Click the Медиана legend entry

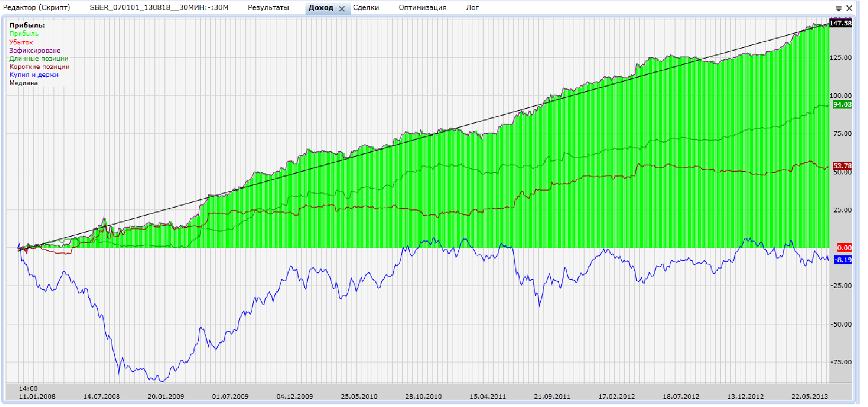pos(23,83)
